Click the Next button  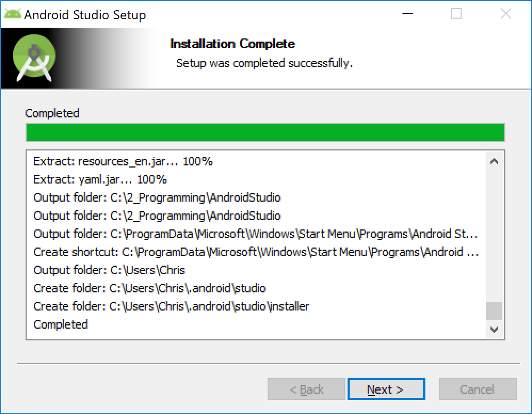click(x=386, y=389)
